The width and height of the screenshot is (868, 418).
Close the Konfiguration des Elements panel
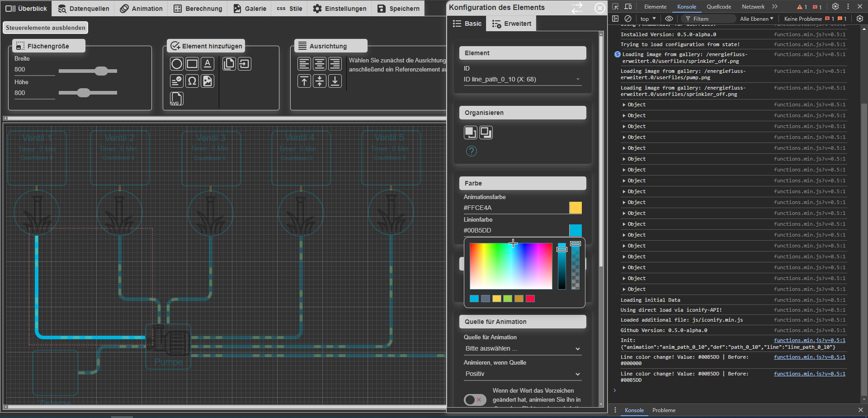point(600,8)
